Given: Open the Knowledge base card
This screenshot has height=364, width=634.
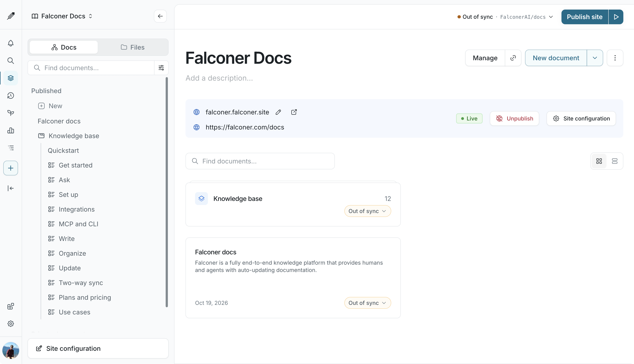Looking at the screenshot, I should pyautogui.click(x=293, y=205).
